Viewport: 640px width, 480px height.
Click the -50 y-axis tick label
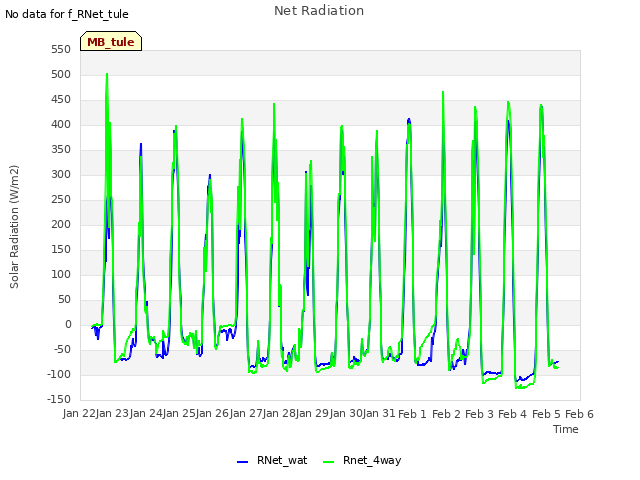tap(62, 349)
